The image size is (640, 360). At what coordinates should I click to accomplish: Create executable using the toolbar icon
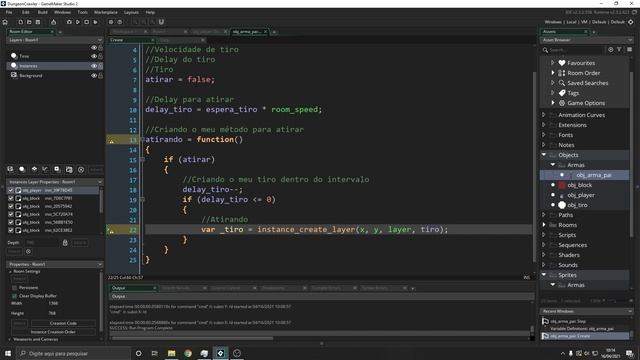53,22
